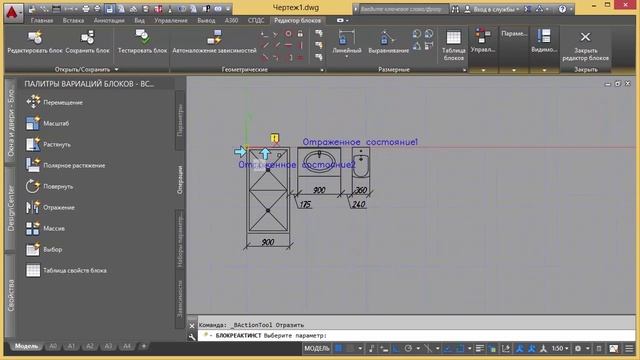Toggle polar tracking in status bar
Image resolution: width=640 pixels, height=360 pixels.
(408, 349)
